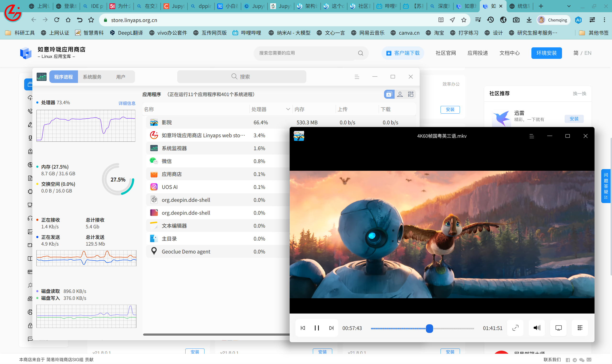612x364 pixels.
Task: Sort processes by the 处理器 column dropdown arrow
Action: point(288,109)
